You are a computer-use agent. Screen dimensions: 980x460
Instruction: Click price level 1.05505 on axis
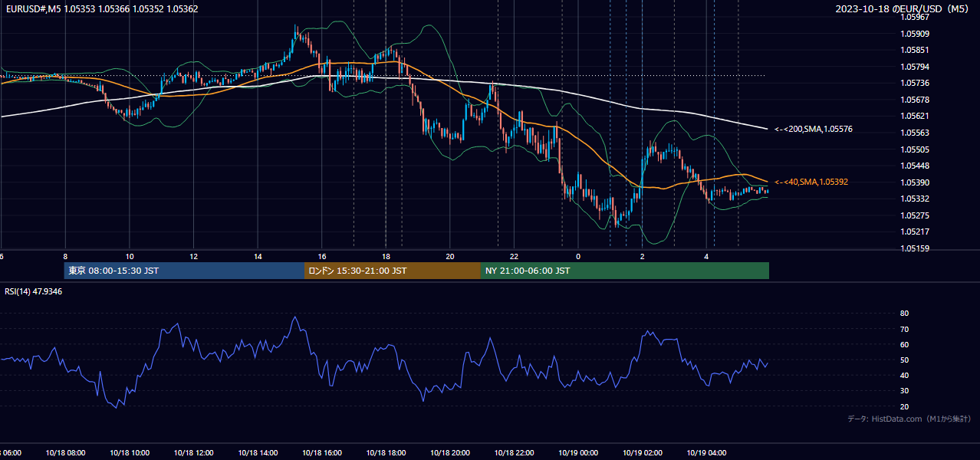(x=915, y=149)
